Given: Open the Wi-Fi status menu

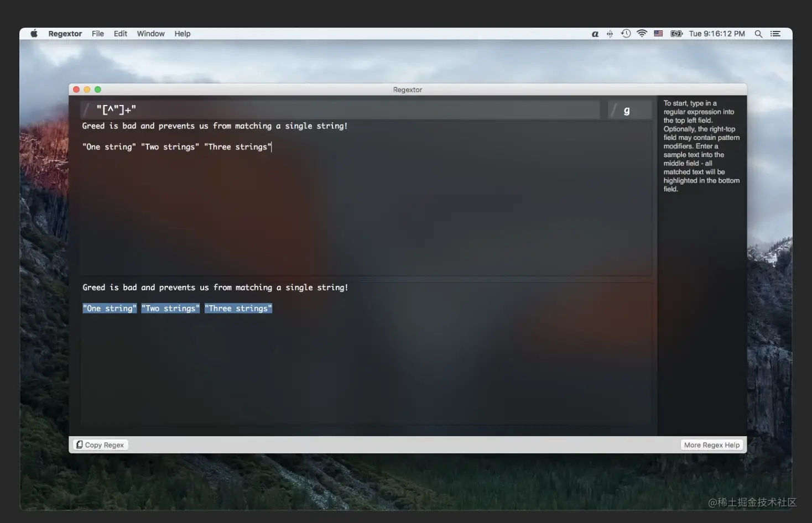Looking at the screenshot, I should click(x=642, y=34).
